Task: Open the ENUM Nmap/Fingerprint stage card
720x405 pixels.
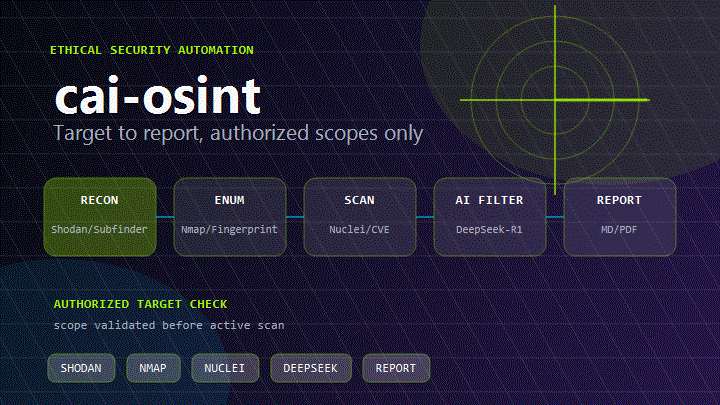Action: (230, 217)
